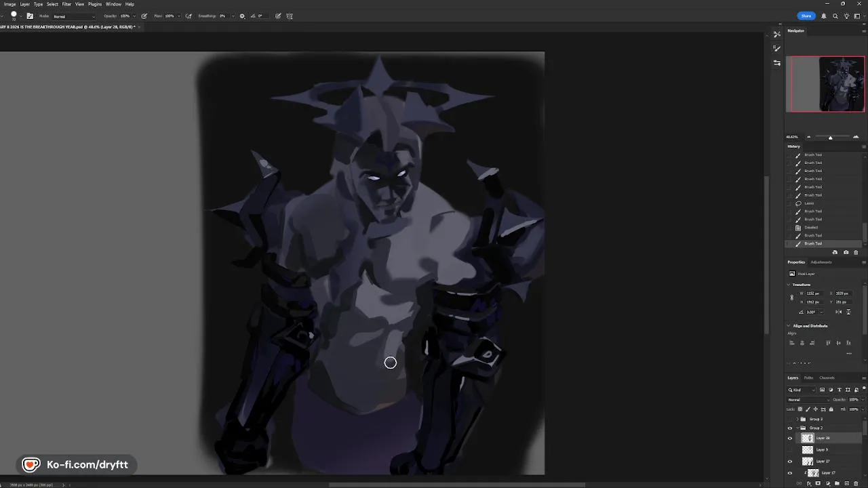Set history brush source beside Lasso state
Image resolution: width=868 pixels, height=488 pixels.
[x=789, y=203]
